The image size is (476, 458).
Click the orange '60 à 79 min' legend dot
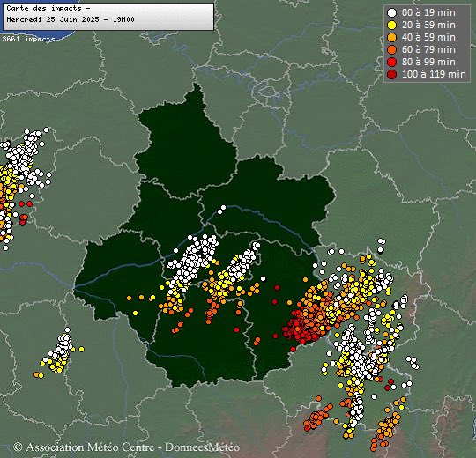pos(392,49)
